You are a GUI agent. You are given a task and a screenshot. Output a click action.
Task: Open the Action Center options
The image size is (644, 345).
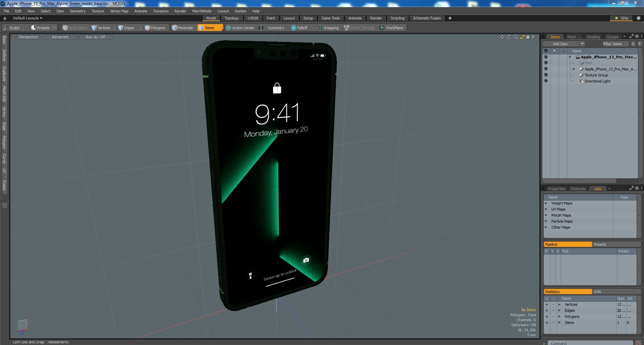click(x=240, y=28)
